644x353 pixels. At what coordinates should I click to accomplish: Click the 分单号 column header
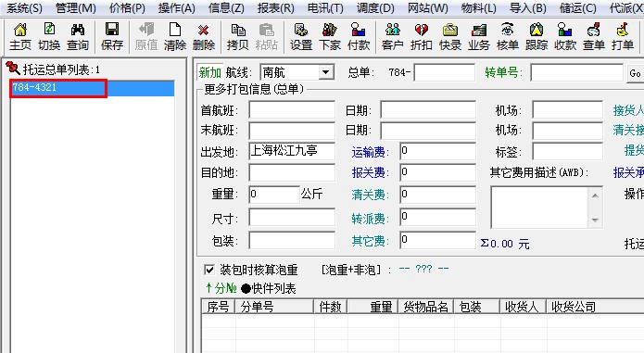tap(274, 307)
